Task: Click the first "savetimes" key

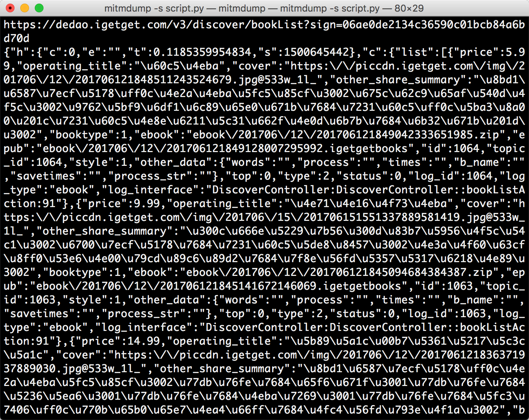Action: point(46,176)
